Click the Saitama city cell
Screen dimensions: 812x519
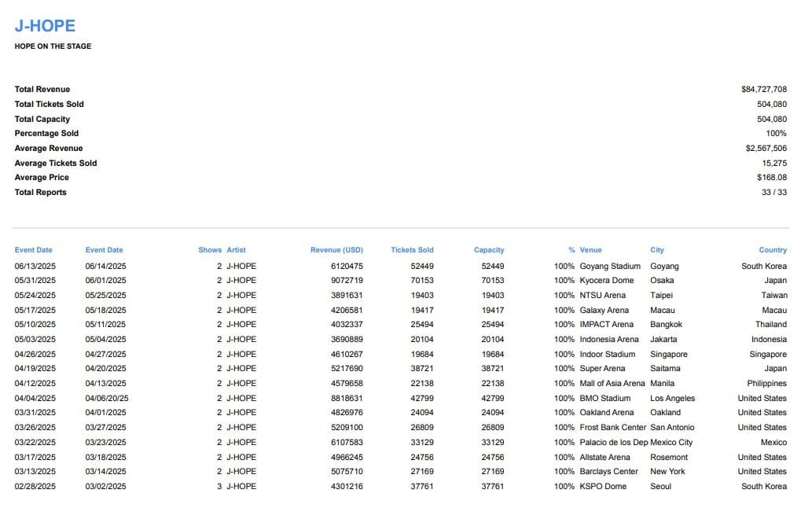pos(666,368)
